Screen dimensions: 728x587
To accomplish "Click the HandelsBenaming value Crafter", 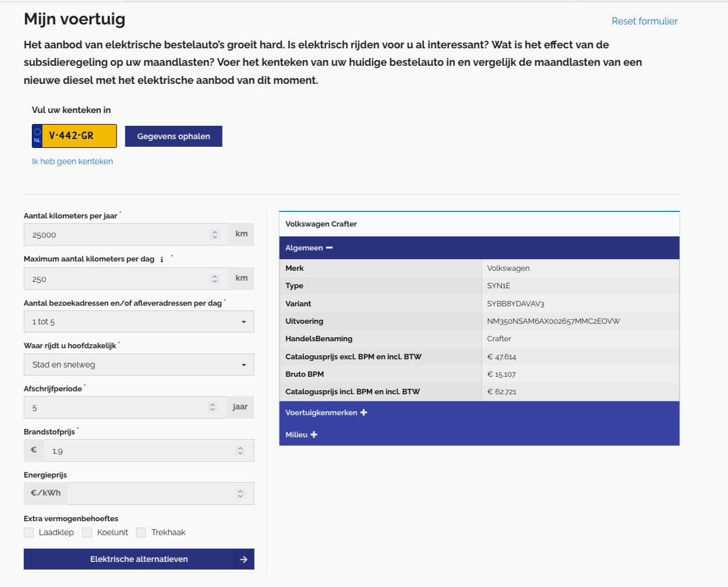I will (x=499, y=338).
